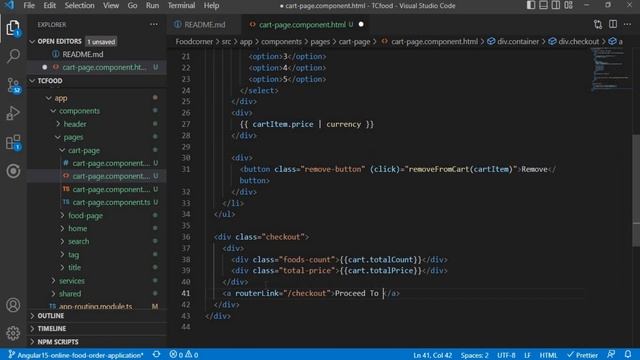Toggle primary side bar layout icon
The height and width of the screenshot is (360, 640).
click(x=531, y=5)
